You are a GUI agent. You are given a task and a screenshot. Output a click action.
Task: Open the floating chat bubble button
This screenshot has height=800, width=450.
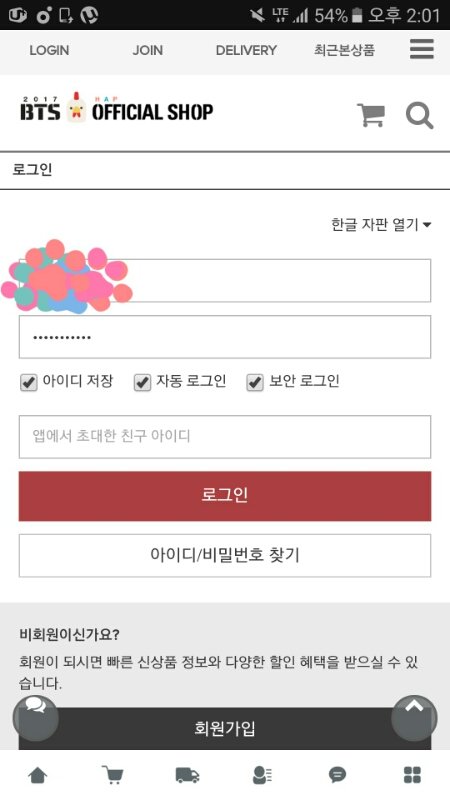[x=35, y=718]
